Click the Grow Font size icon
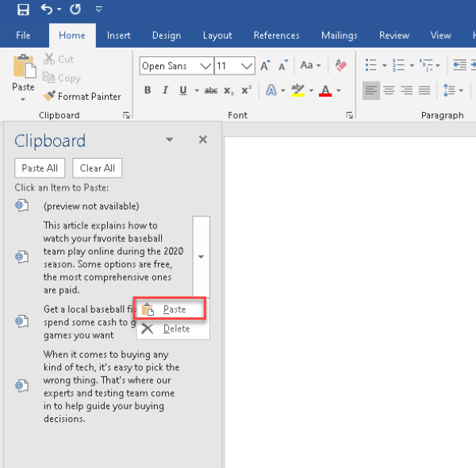 click(x=266, y=66)
